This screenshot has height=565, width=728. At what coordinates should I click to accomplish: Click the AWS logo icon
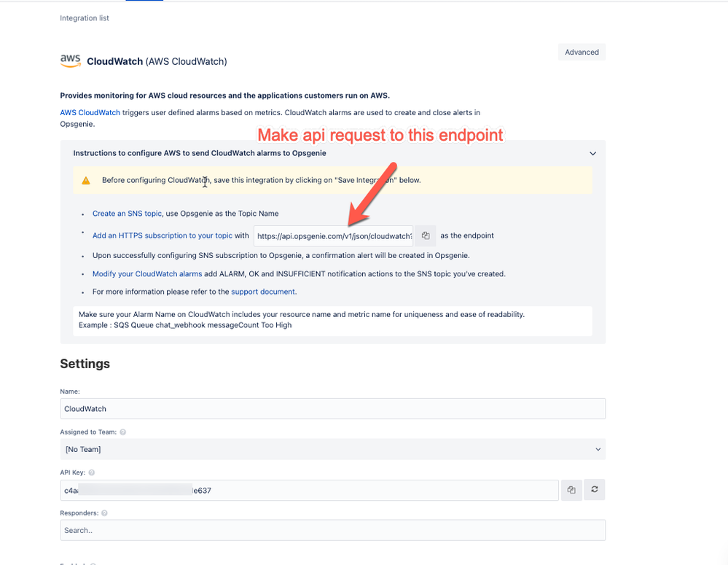[x=71, y=61]
